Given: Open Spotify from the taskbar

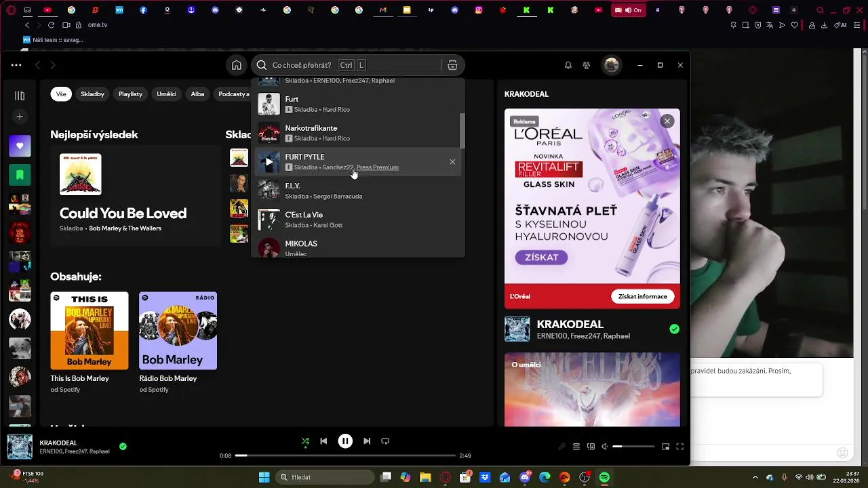Looking at the screenshot, I should (604, 477).
